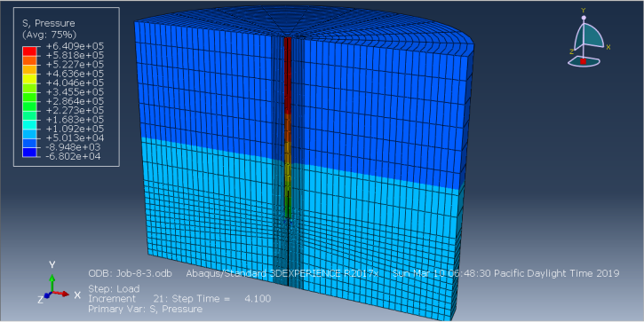Click the 'Abaqus/Standard 3DEXPERIENCE R2017x' text

tap(283, 273)
